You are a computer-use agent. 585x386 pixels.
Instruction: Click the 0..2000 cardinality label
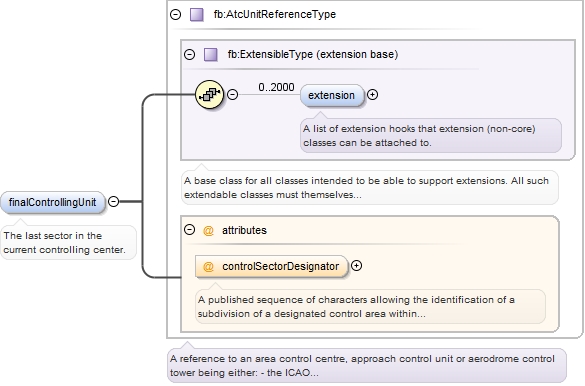point(276,87)
